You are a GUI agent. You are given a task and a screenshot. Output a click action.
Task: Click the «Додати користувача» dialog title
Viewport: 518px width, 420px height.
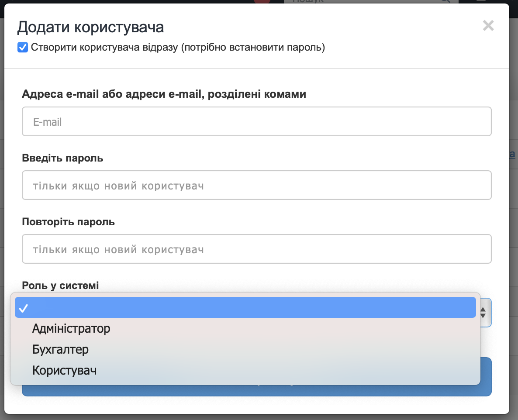point(90,27)
